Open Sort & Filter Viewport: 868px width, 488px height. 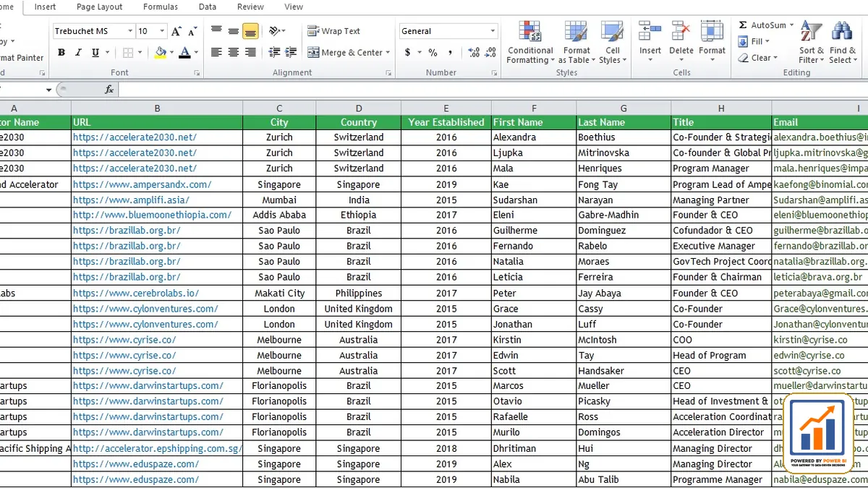[x=811, y=43]
